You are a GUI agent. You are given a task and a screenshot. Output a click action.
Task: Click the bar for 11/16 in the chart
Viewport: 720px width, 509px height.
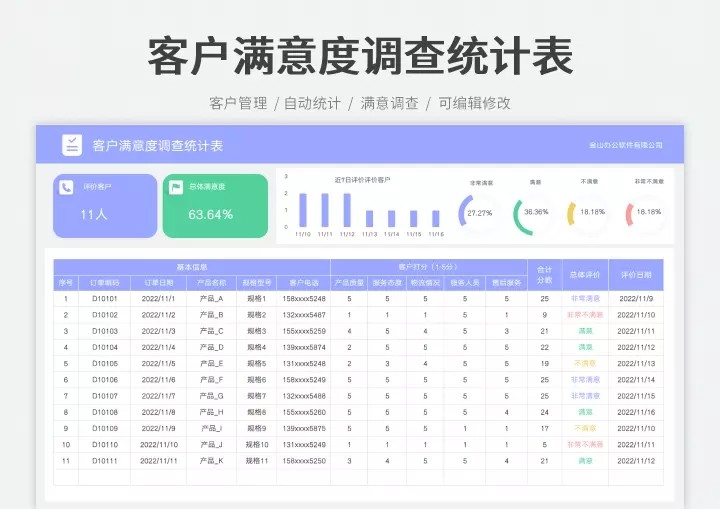(436, 219)
